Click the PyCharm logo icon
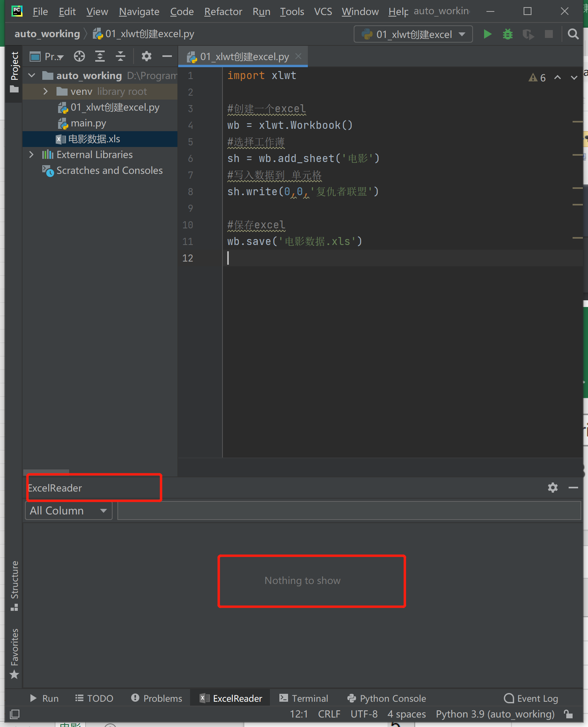The height and width of the screenshot is (727, 588). (x=17, y=11)
